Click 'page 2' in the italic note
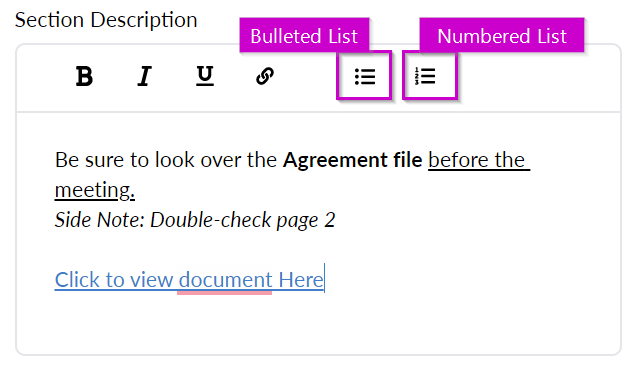634x372 pixels. click(306, 220)
